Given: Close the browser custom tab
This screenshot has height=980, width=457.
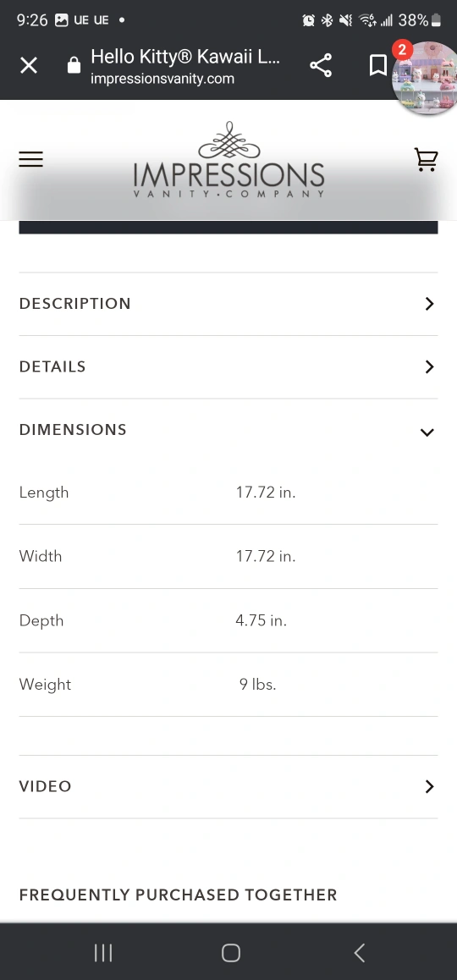Looking at the screenshot, I should pyautogui.click(x=29, y=66).
